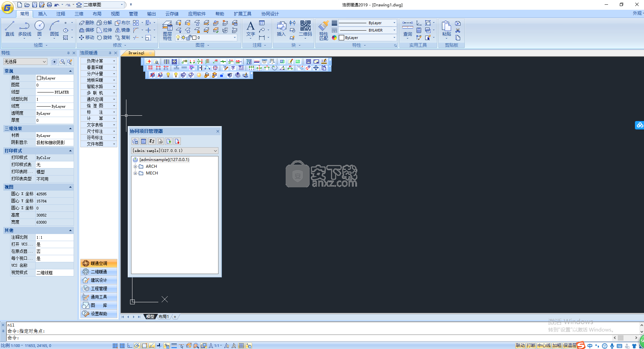Screen dimensions: 644x349
Task: Click the 插入 block insert icon
Action: [281, 29]
